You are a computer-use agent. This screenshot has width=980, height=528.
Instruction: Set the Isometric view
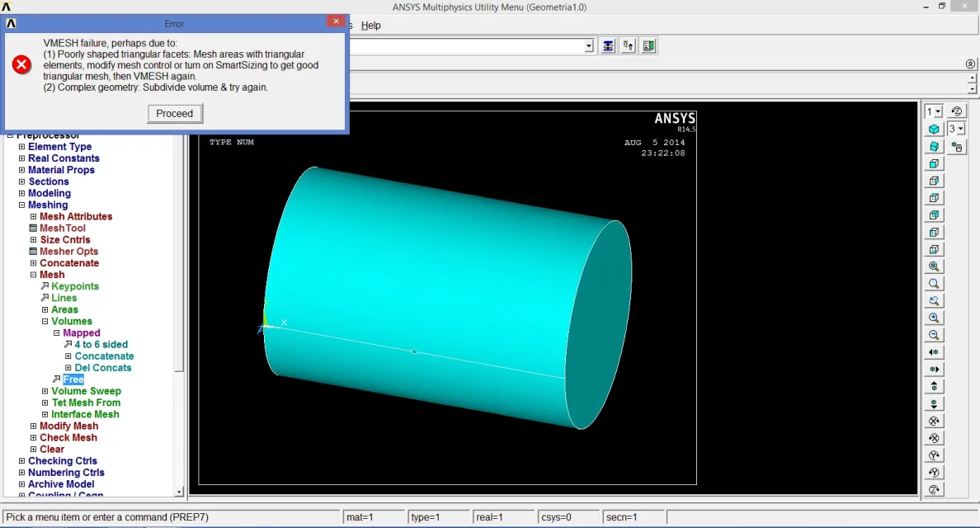point(934,130)
